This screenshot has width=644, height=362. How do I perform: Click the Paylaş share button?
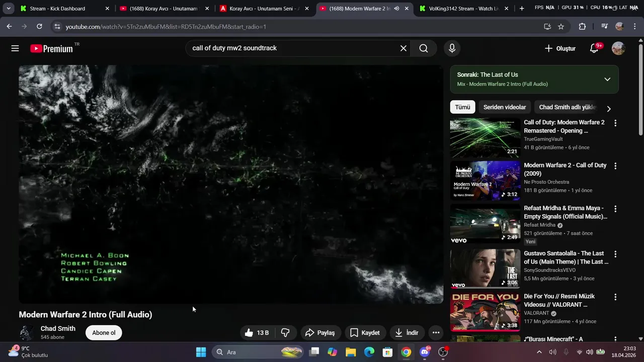pos(320,333)
